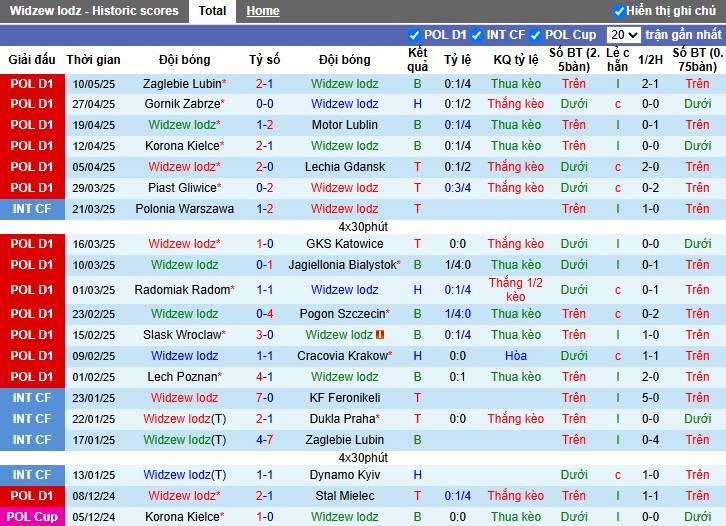
Task: Uncheck the INT CF filter checkbox
Action: (476, 35)
